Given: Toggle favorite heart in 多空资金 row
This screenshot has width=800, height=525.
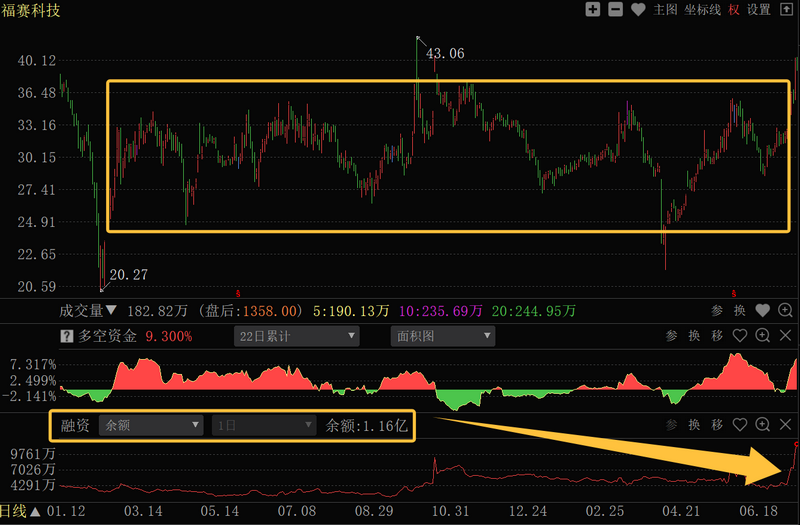Looking at the screenshot, I should tap(740, 337).
